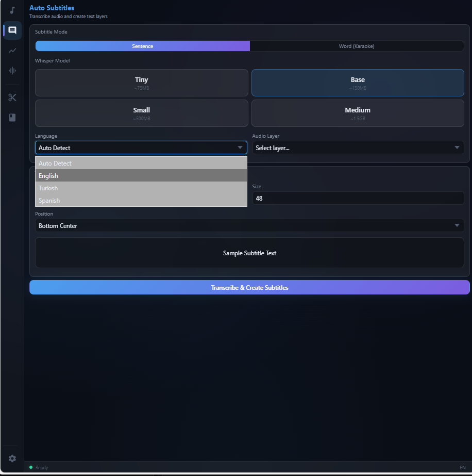Click the Sample Subtitle Text preview
Viewport: 472px width, 476px height.
[249, 253]
